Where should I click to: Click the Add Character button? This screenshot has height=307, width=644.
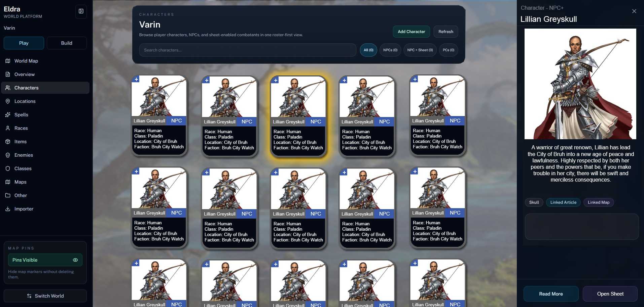pyautogui.click(x=412, y=32)
